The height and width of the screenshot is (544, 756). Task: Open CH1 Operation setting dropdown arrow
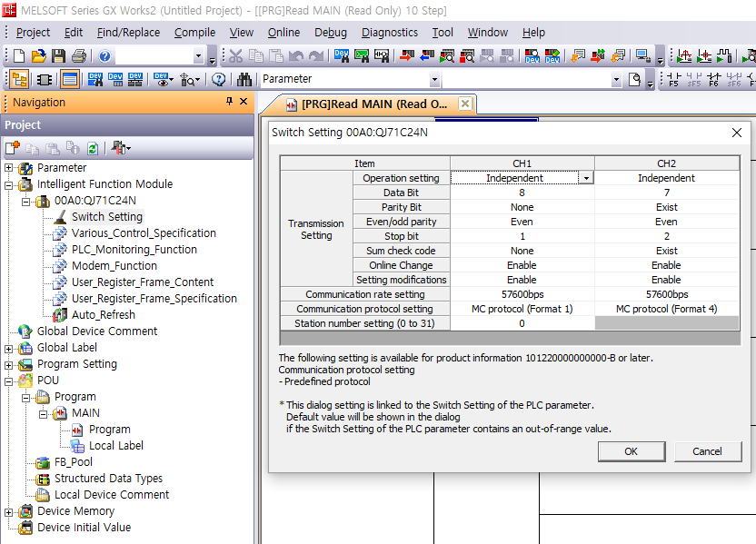(x=586, y=178)
